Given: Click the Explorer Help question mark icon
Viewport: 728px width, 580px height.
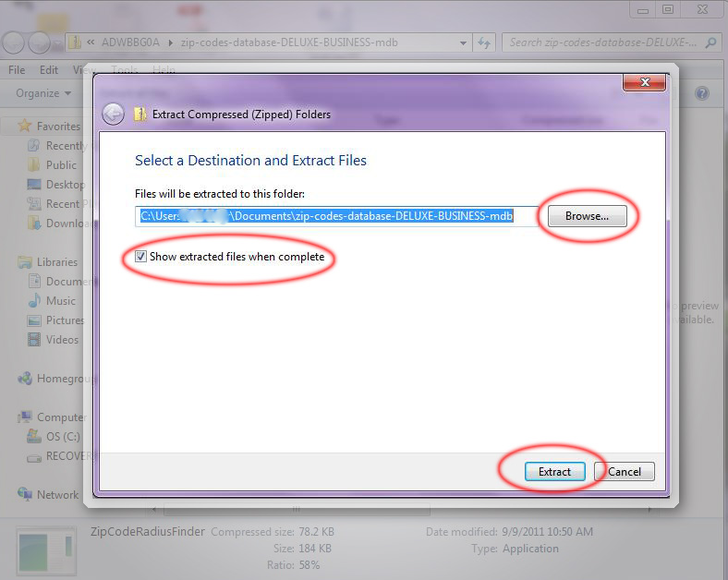Looking at the screenshot, I should (x=702, y=93).
